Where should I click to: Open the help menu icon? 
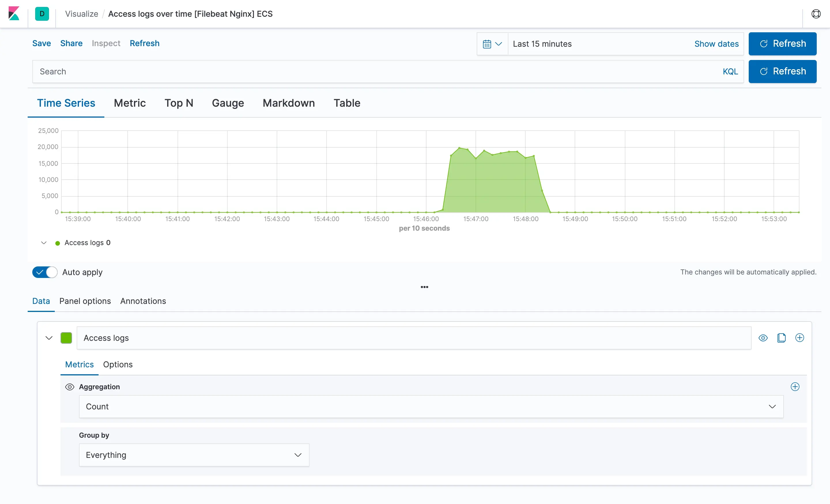(x=816, y=14)
